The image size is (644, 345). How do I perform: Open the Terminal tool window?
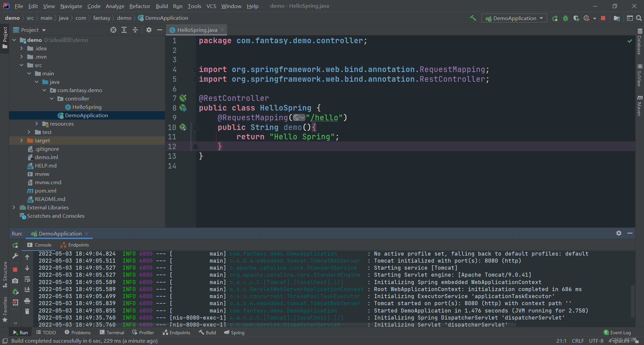pos(112,332)
